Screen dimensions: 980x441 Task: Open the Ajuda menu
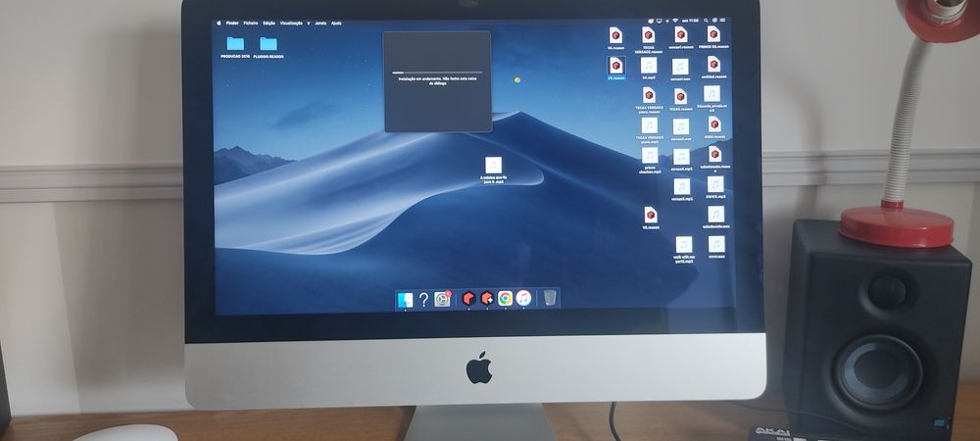336,24
